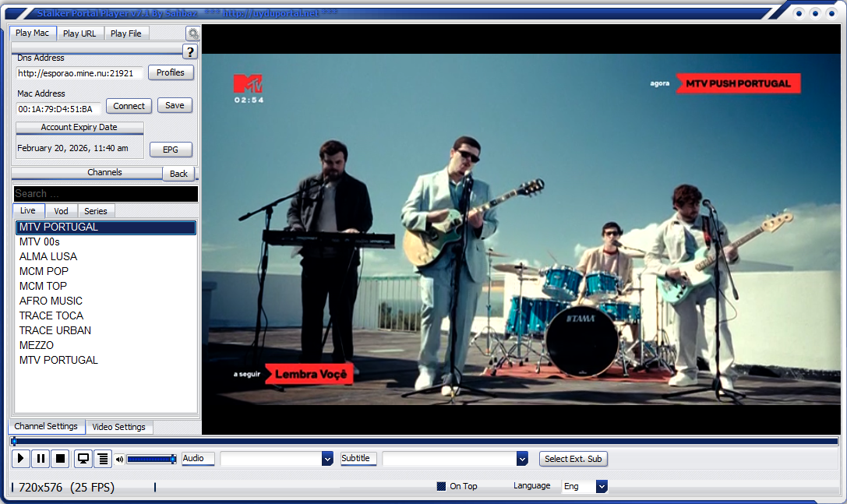Click the Profiles button
This screenshot has height=504, width=847.
171,72
